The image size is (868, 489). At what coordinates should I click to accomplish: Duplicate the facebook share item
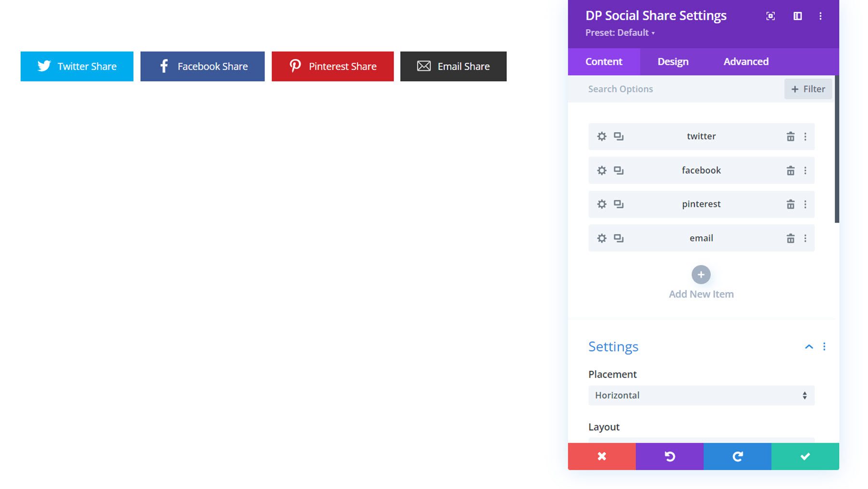click(x=619, y=170)
